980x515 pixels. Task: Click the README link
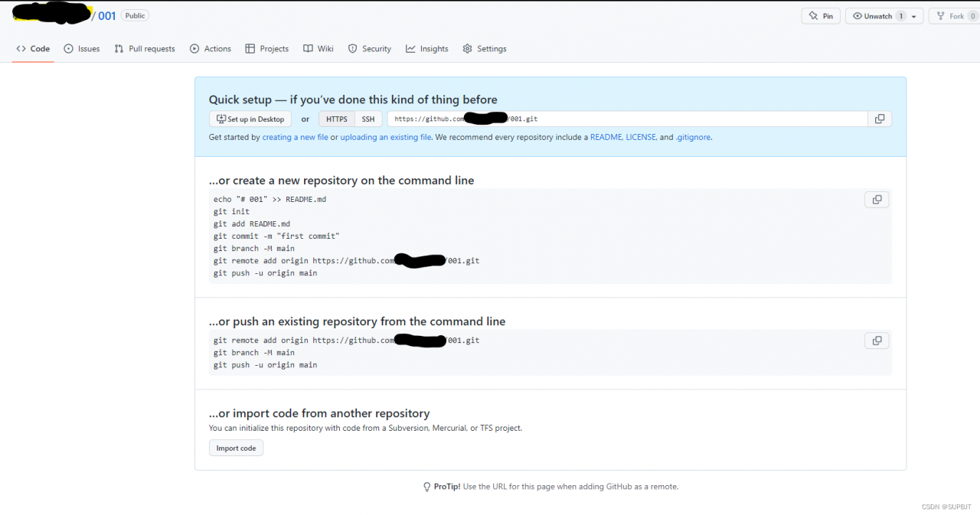[x=606, y=137]
